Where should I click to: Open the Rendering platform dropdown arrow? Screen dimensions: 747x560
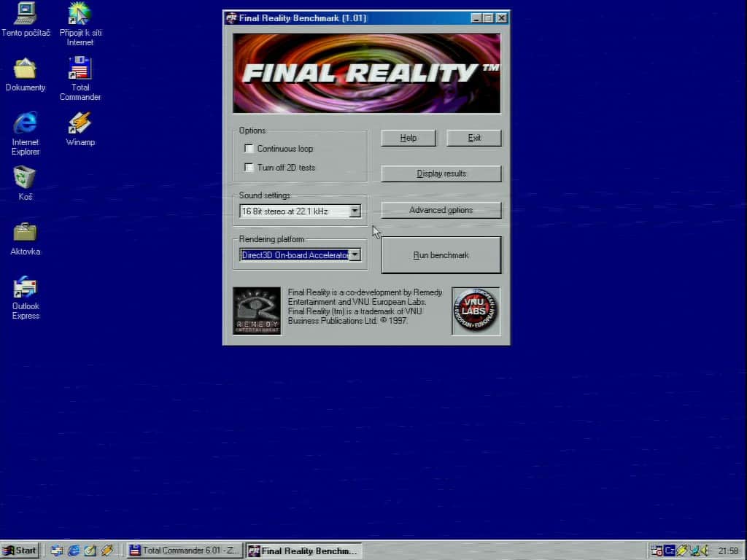pos(355,254)
